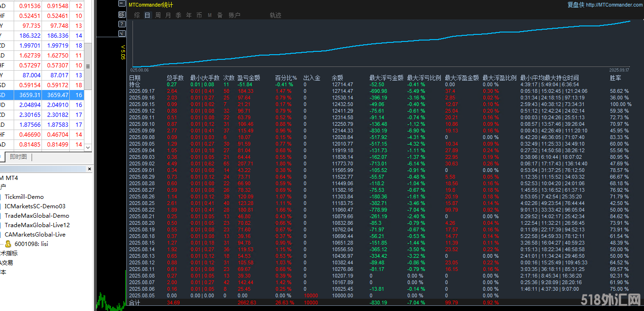Viewport: 644px width, 311px height.
Task: Select the 日 daily view in MTCommander
Action: [147, 15]
